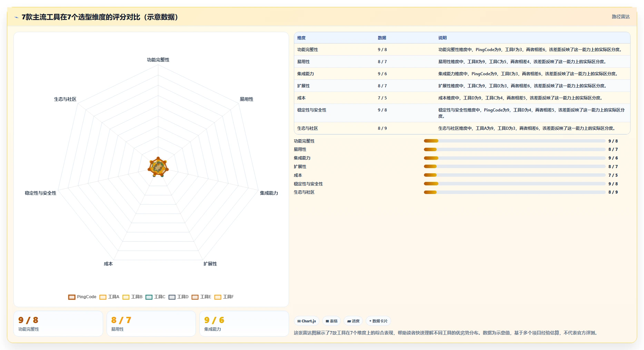Click the 功能完整性 radar axis label

tap(158, 60)
